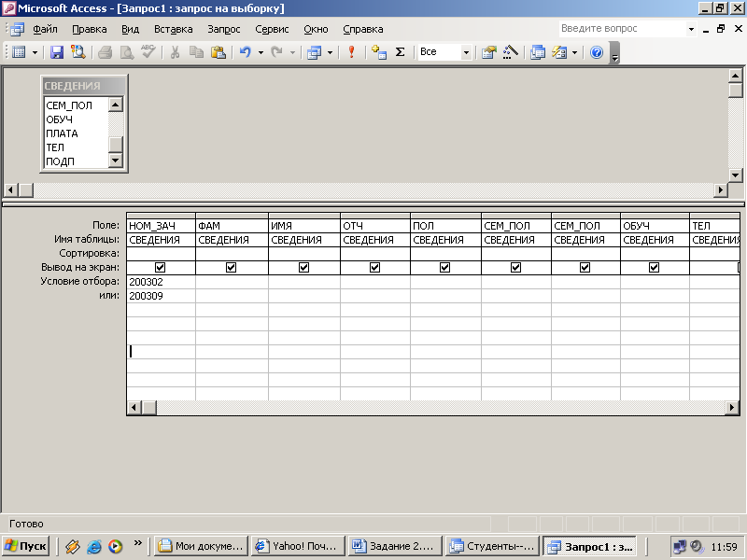Screen dimensions: 747x560
Task: Open the Правка menu
Action: (90, 30)
